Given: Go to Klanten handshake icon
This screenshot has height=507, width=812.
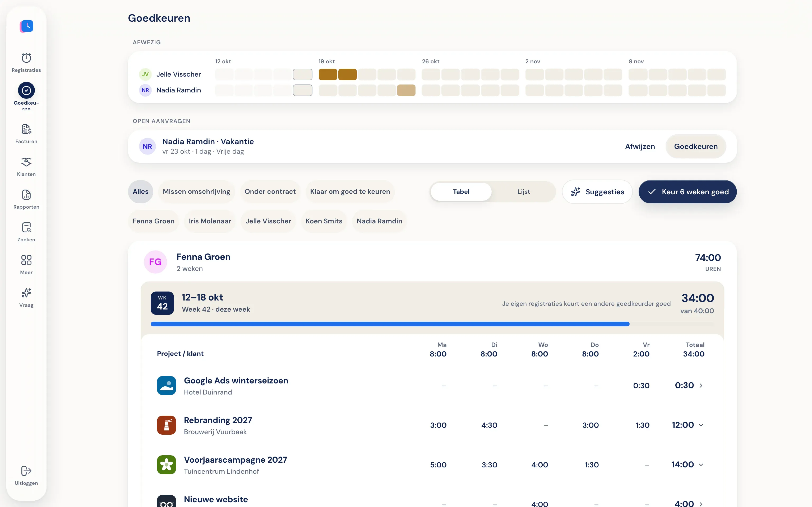Looking at the screenshot, I should coord(26,162).
